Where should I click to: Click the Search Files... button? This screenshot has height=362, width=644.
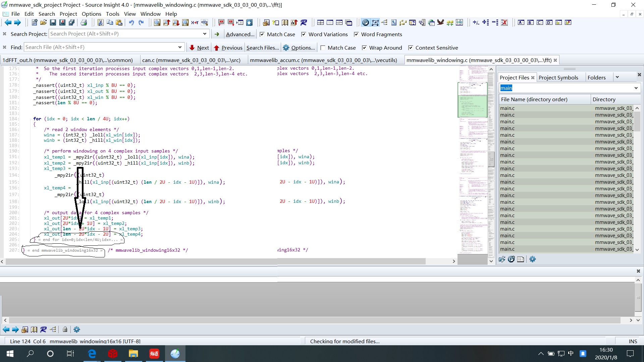click(x=262, y=48)
